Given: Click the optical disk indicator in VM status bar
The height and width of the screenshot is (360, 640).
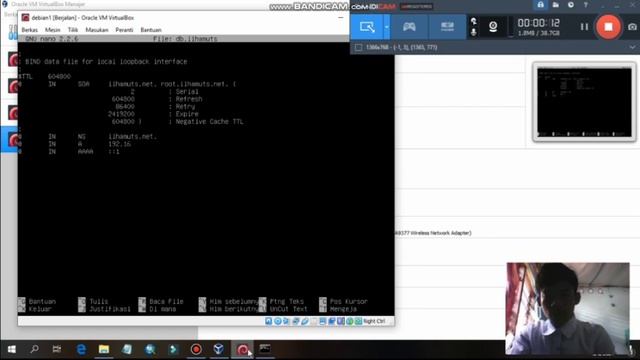Looking at the screenshot, I should 278,321.
